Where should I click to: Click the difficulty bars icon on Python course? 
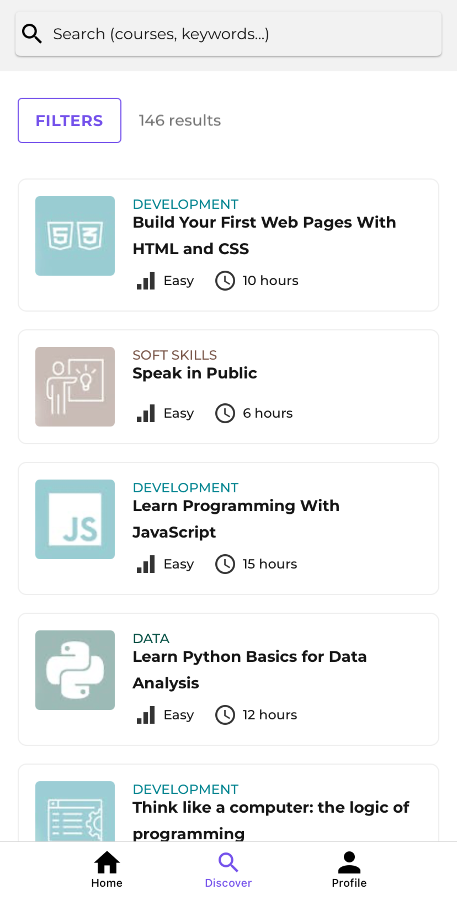click(x=146, y=715)
